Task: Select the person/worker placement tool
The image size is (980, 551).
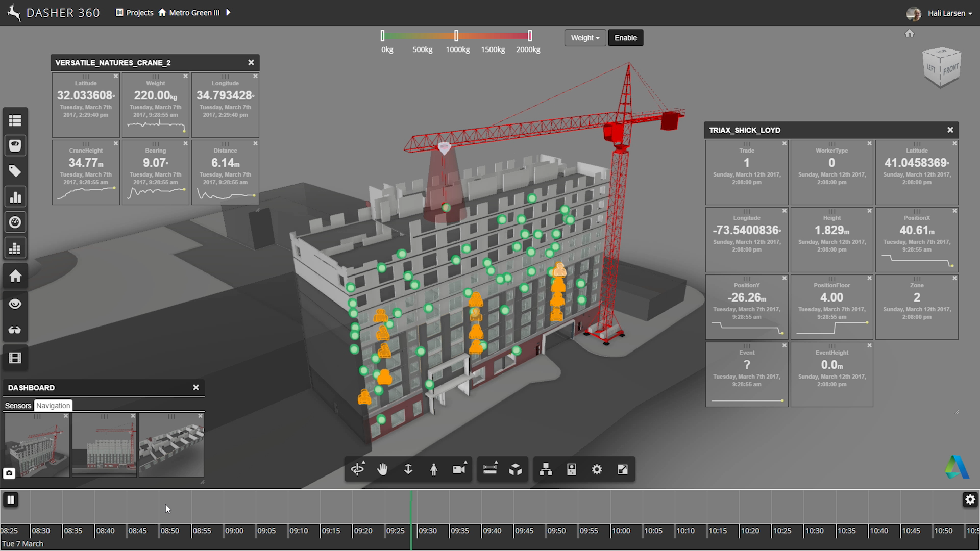Action: pos(433,469)
